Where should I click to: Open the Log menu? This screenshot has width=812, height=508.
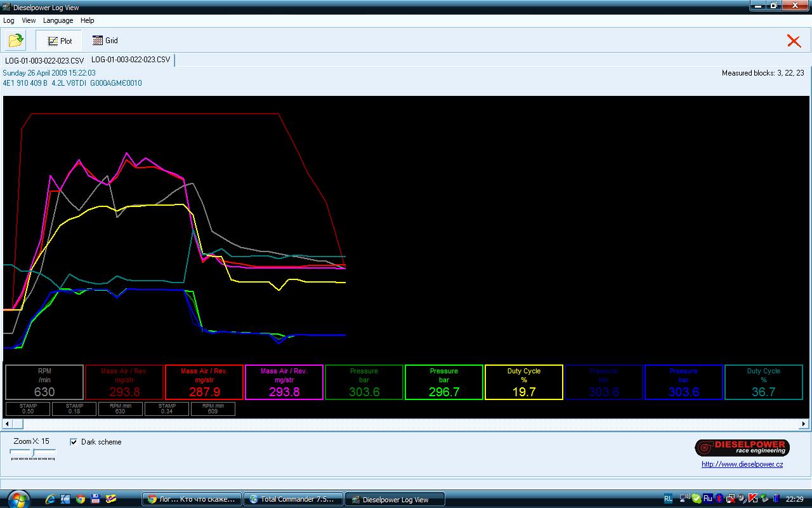(9, 20)
